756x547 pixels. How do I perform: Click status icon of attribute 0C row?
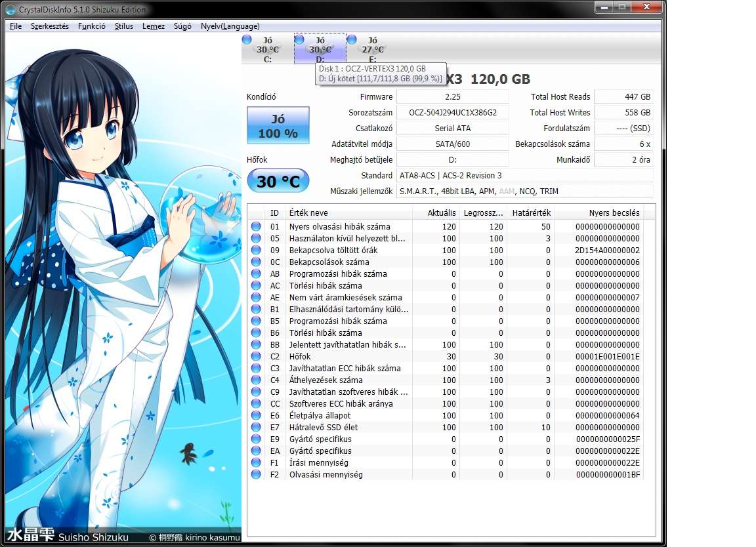[256, 262]
